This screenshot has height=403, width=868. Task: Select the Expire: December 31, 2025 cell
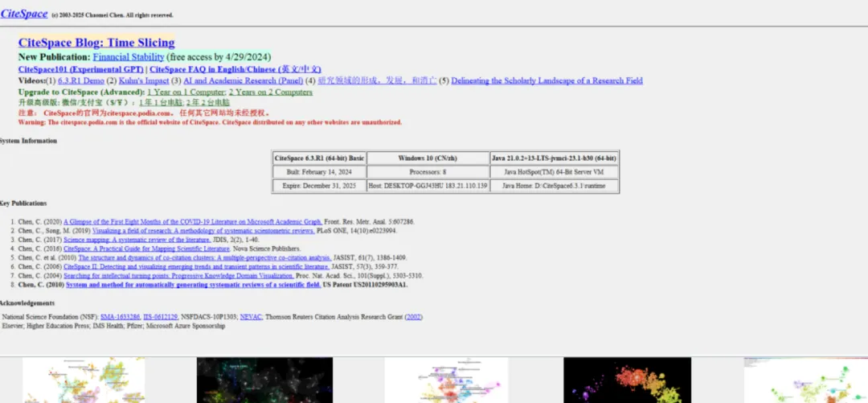click(x=319, y=187)
